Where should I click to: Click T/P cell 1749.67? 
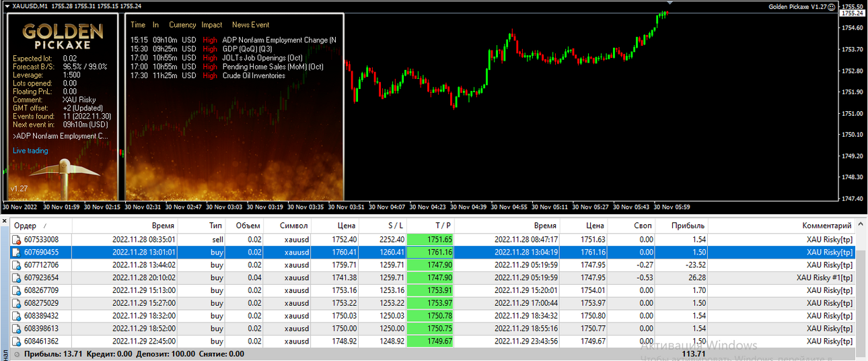[x=431, y=341]
